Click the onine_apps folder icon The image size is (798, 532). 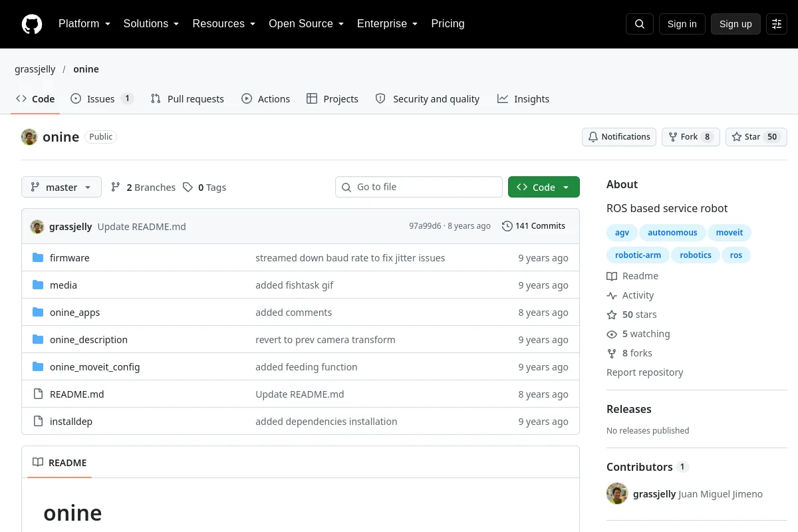(38, 313)
